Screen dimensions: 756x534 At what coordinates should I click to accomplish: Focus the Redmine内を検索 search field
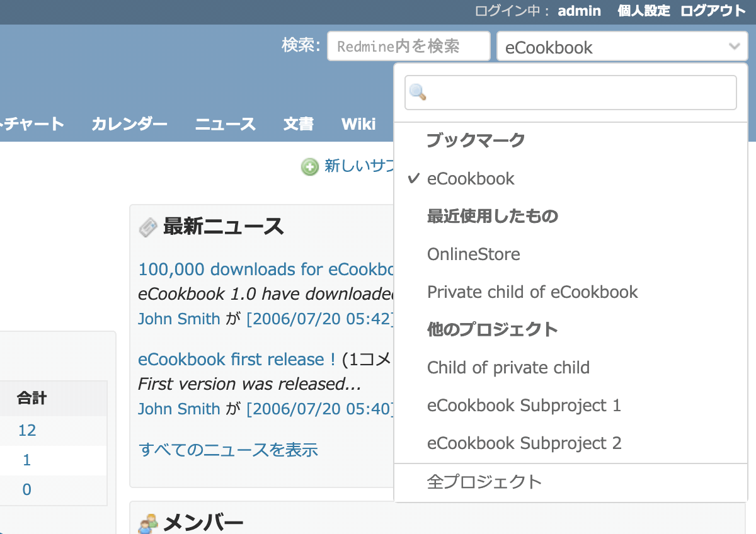tap(408, 46)
